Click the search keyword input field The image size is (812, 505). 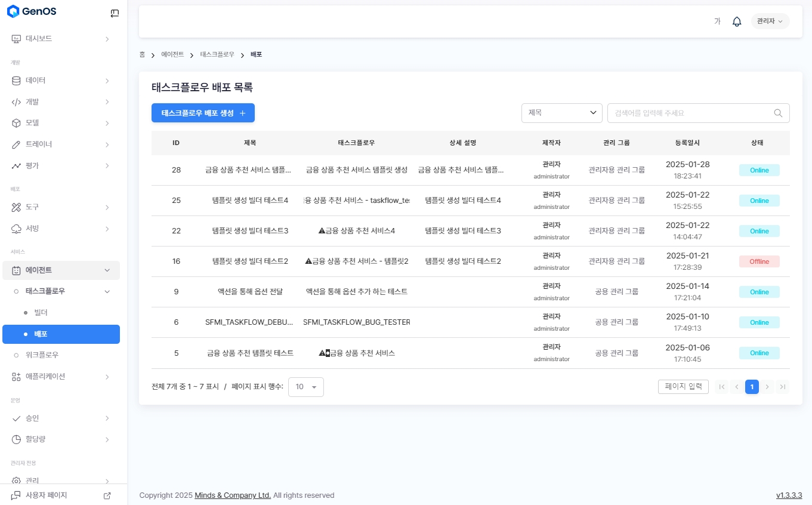pos(692,113)
